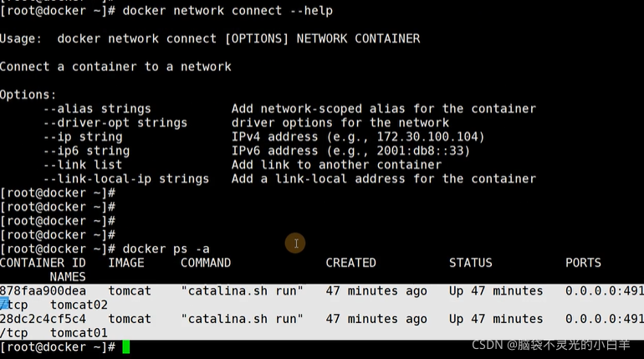Click container name tomcat01

(79, 333)
